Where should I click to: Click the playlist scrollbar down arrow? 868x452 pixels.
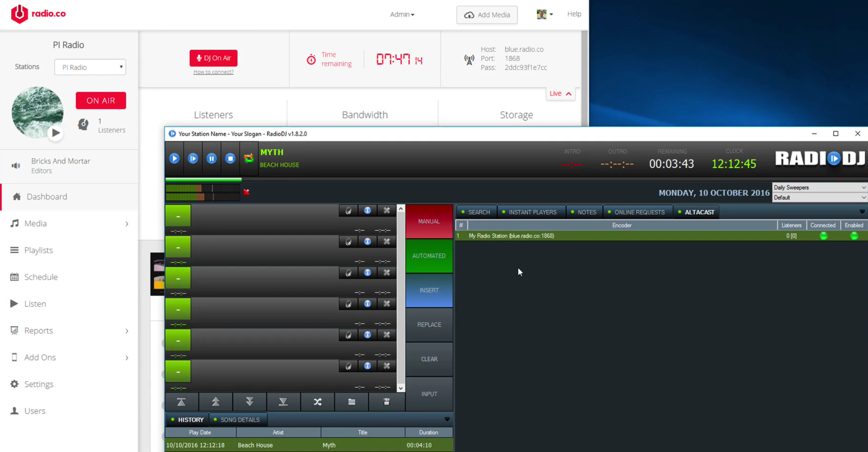pos(401,388)
